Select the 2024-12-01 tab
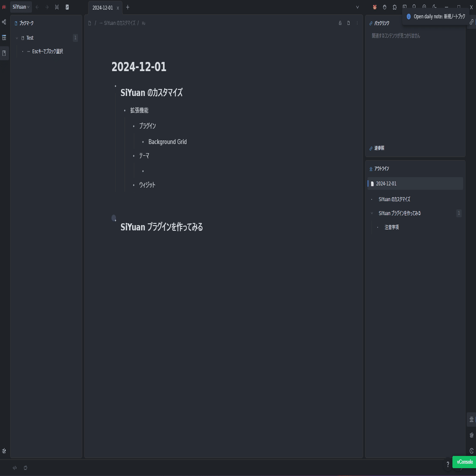The image size is (476, 476). [102, 7]
